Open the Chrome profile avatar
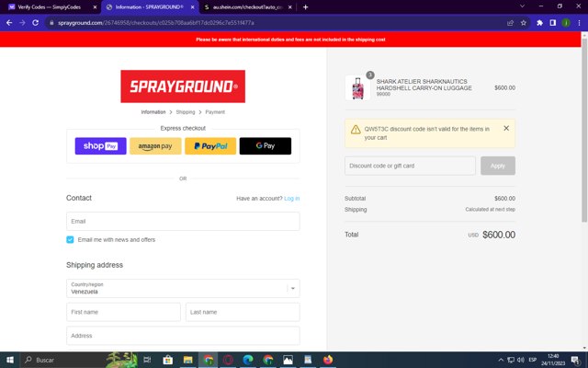Viewport: 588px width, 368px height. tap(566, 23)
